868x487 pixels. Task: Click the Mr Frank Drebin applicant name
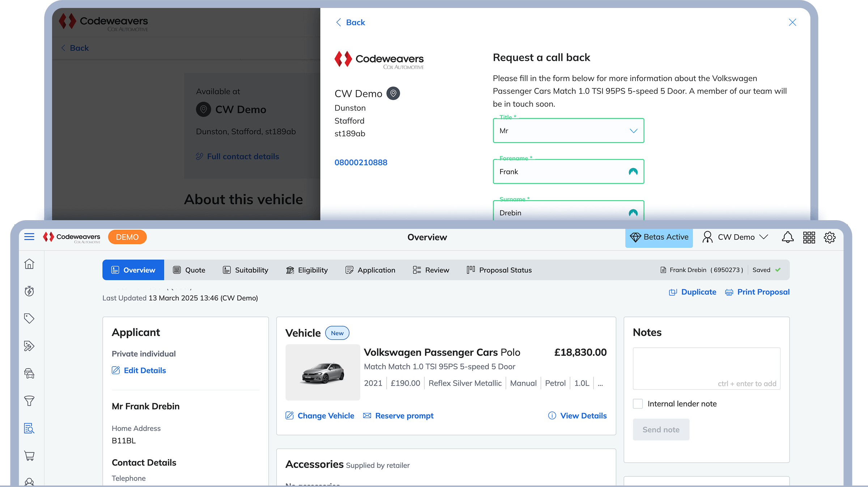146,406
